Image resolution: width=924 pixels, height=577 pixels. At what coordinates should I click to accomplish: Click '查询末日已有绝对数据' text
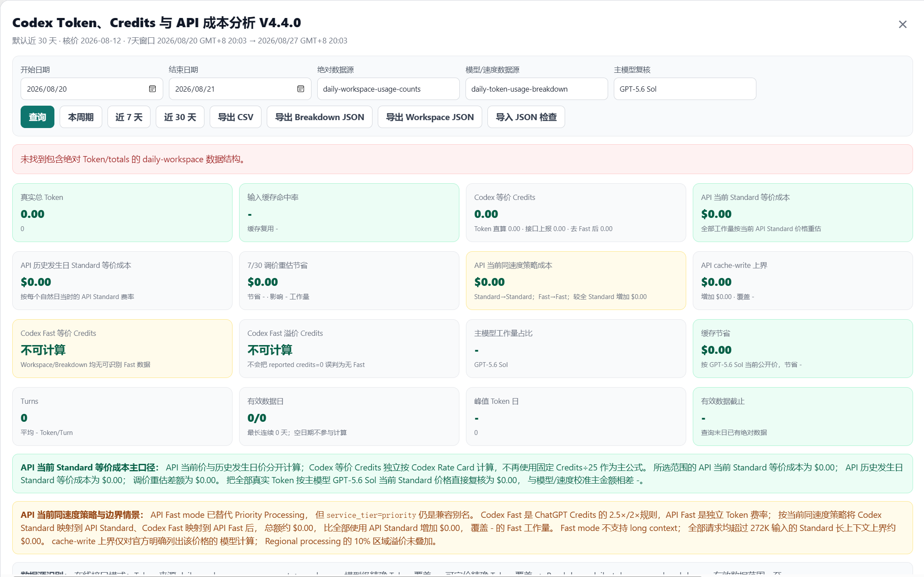coord(734,433)
